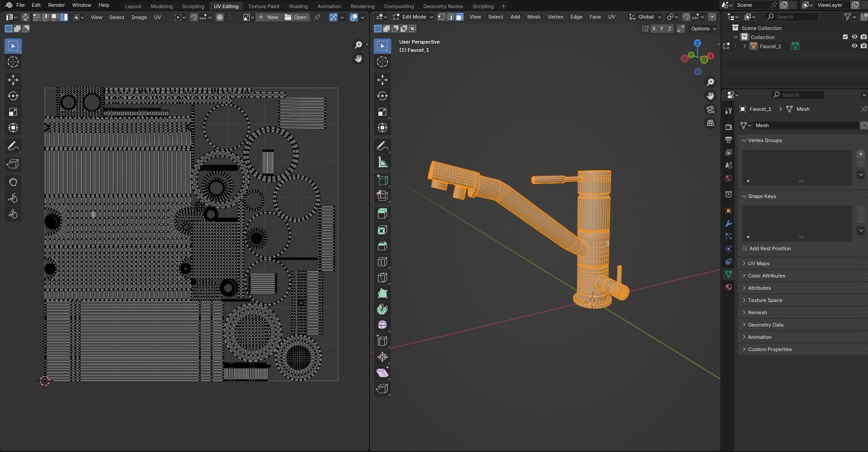
Task: Select the Cursor tool in UV editor toolbar
Action: tap(13, 62)
